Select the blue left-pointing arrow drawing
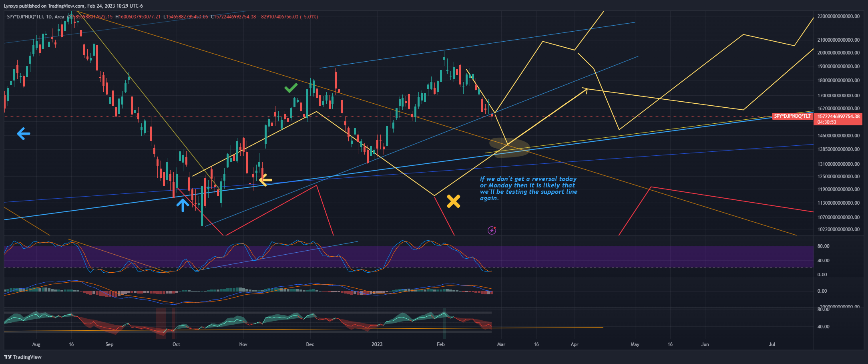Image resolution: width=868 pixels, height=364 pixels. tap(24, 134)
